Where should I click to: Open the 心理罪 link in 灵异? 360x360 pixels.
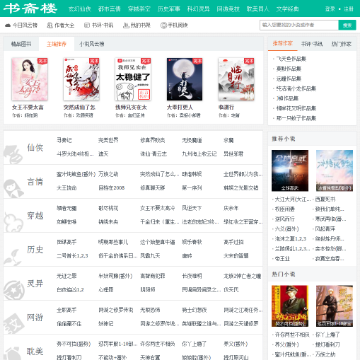pos(106,290)
